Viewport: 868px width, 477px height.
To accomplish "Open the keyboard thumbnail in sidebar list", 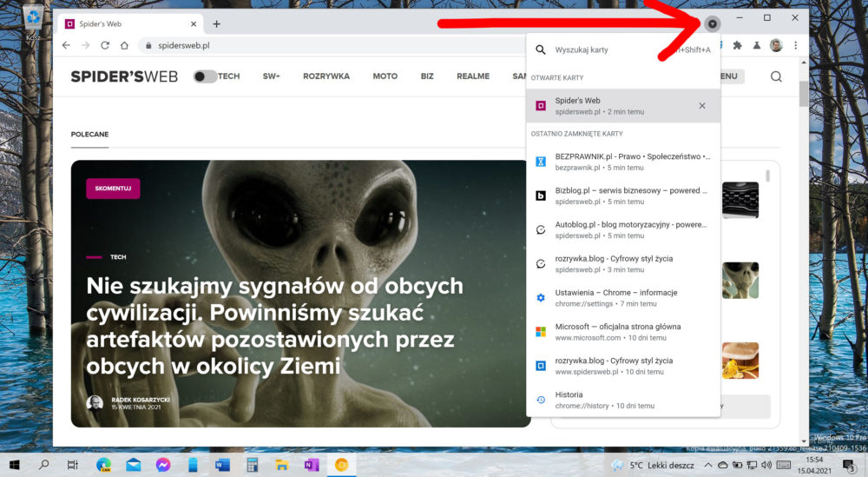I will (740, 200).
